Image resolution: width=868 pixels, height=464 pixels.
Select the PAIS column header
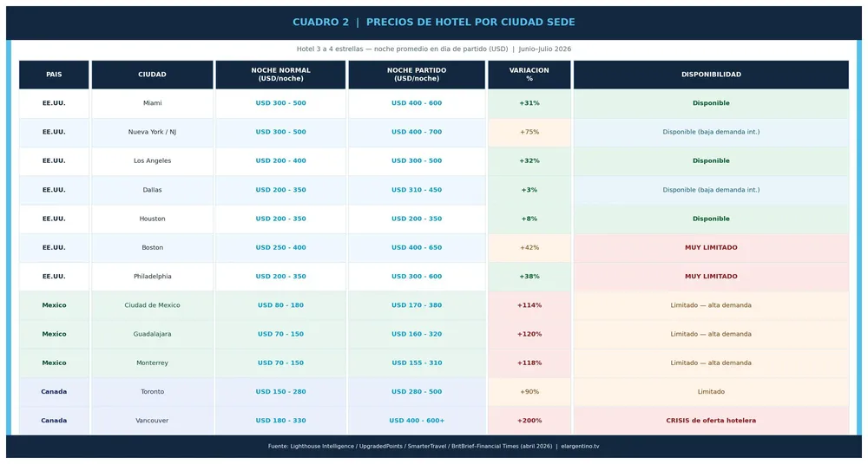(54, 75)
